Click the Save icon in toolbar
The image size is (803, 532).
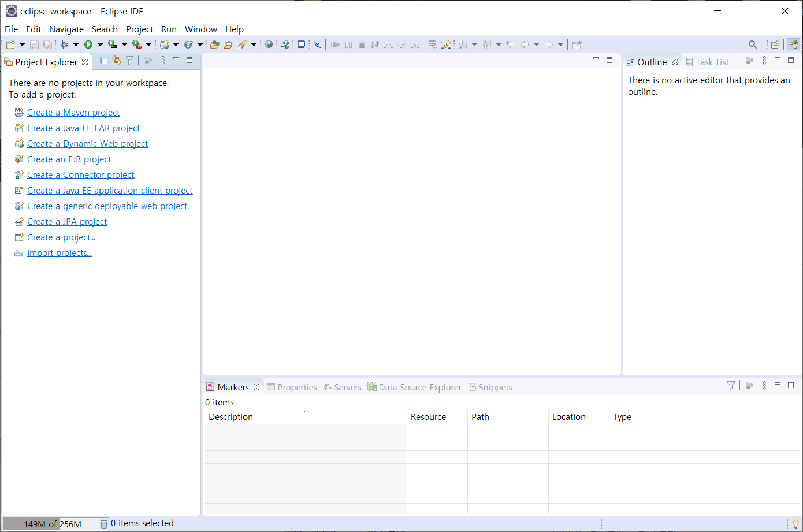click(34, 44)
